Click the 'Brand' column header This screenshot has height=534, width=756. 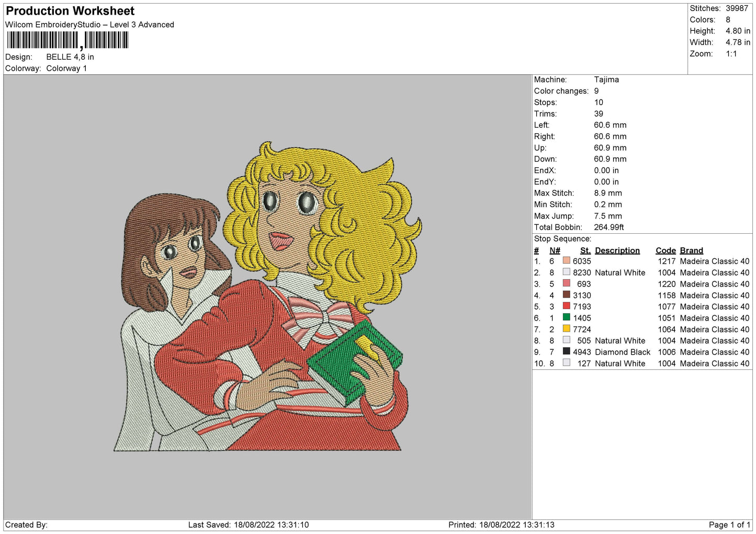pyautogui.click(x=692, y=251)
